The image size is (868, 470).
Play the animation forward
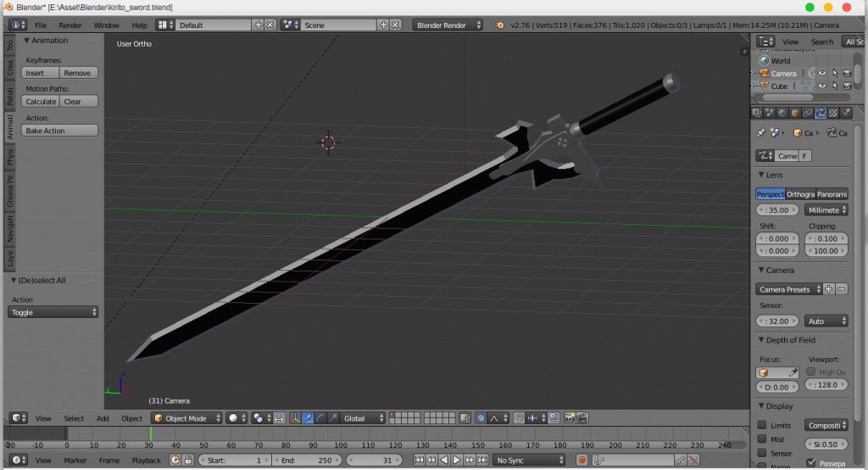[457, 460]
